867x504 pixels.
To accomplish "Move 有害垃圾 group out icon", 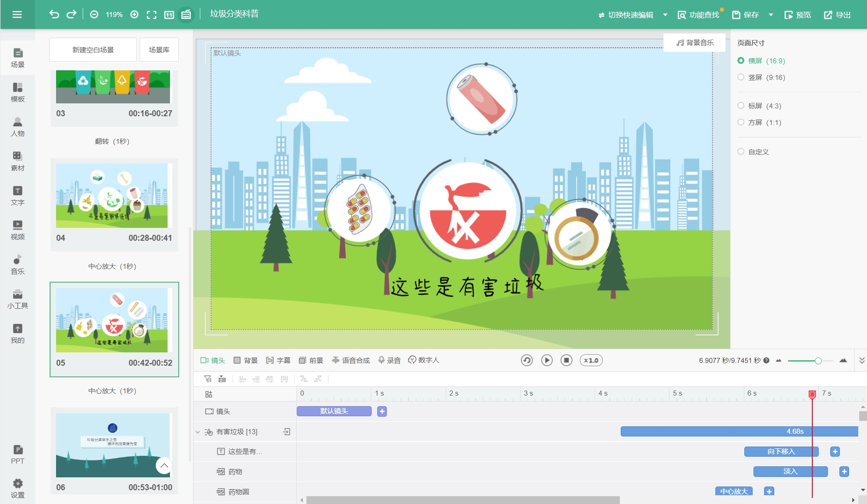I will (x=287, y=431).
